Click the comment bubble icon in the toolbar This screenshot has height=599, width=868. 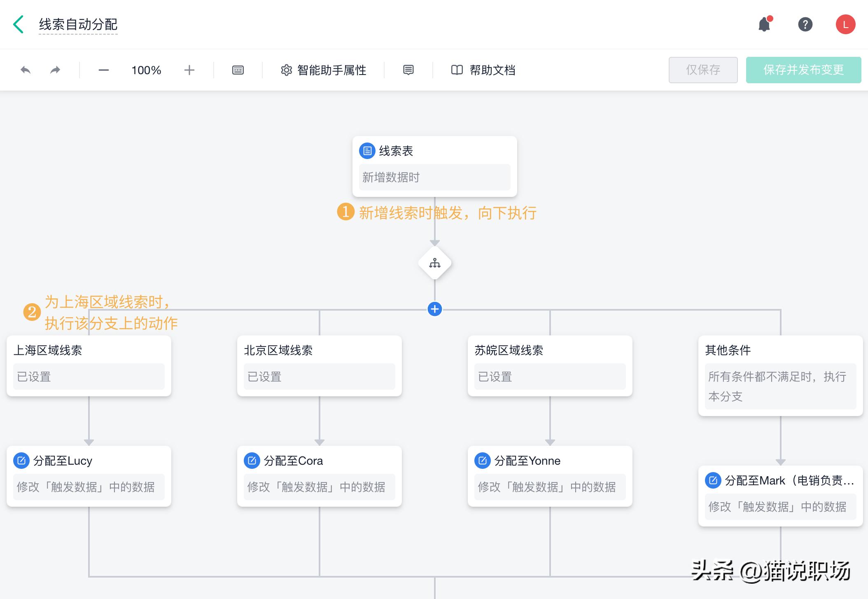408,70
